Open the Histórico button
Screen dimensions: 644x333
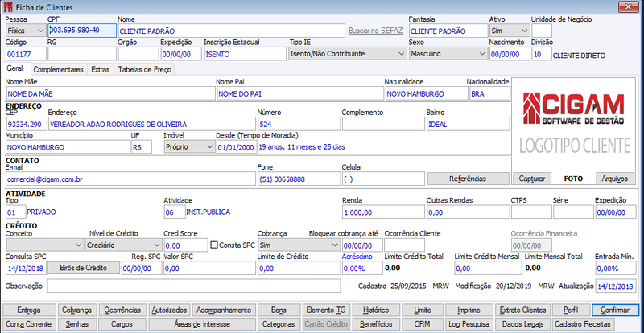point(376,310)
